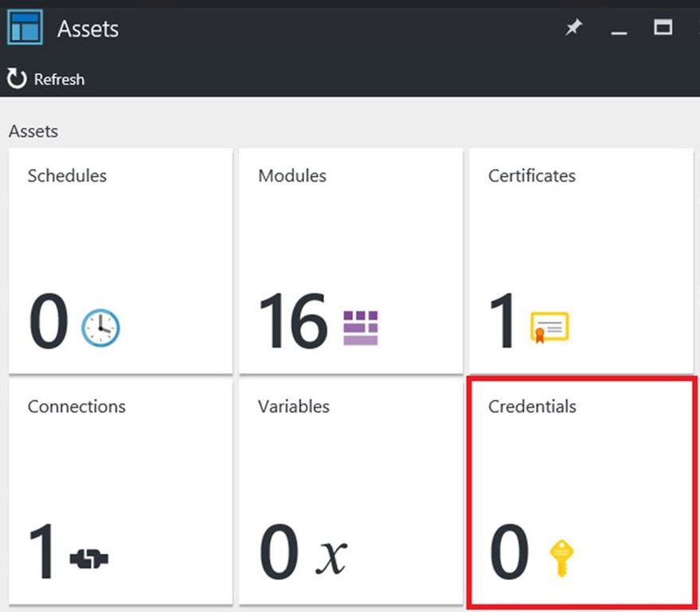Click the circular Refresh arrow icon

click(17, 79)
